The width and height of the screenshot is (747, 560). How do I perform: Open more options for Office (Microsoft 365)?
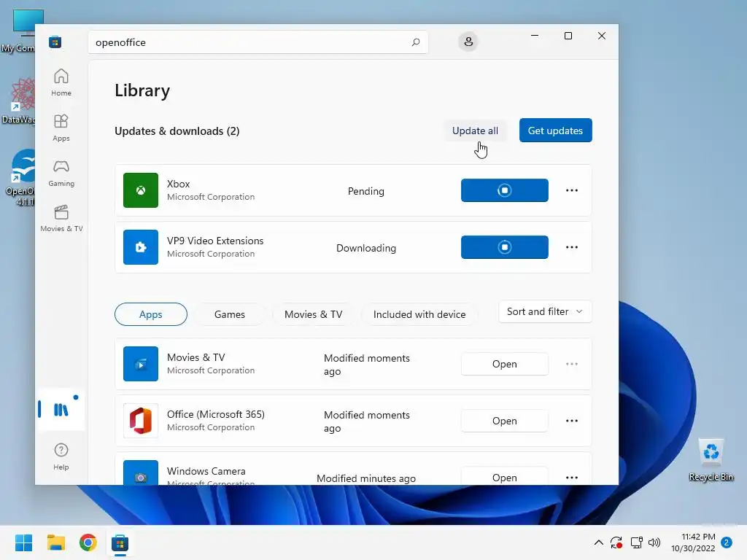pyautogui.click(x=572, y=421)
